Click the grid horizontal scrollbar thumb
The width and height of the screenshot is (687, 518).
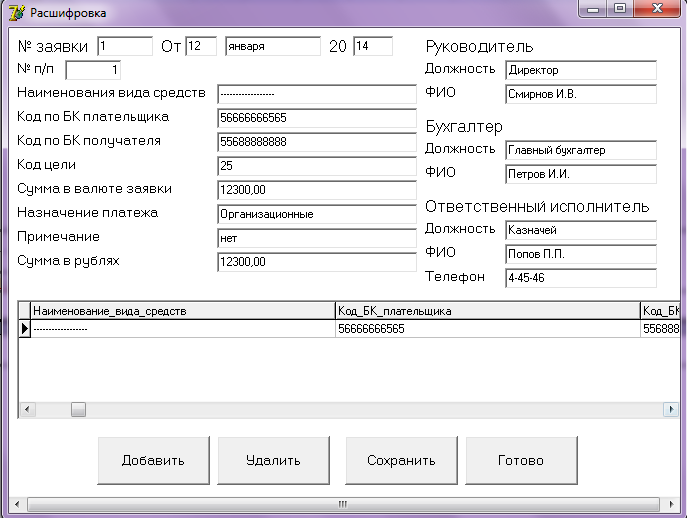[x=78, y=410]
